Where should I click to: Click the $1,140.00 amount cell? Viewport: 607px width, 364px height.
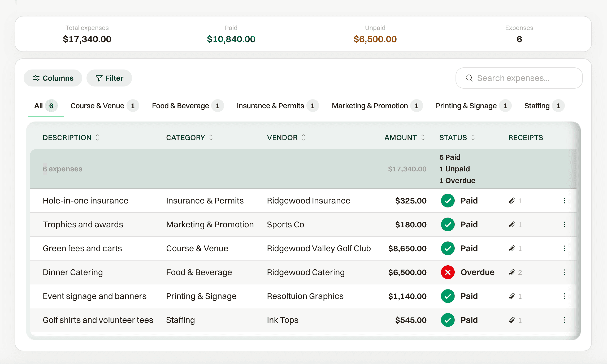pos(407,296)
